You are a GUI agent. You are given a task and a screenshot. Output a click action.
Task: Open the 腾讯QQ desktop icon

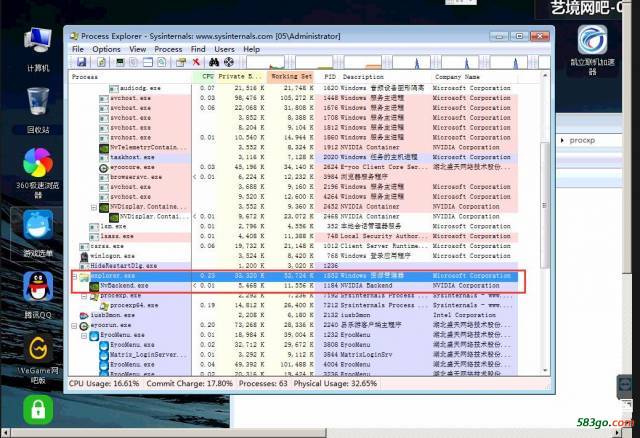click(38, 295)
